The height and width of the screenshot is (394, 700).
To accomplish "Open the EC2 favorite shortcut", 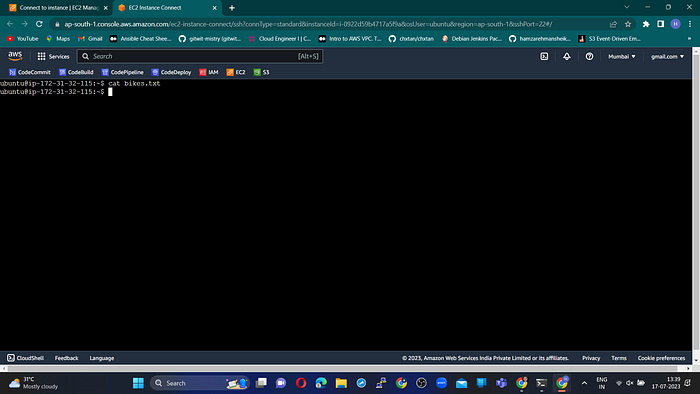I will [236, 72].
